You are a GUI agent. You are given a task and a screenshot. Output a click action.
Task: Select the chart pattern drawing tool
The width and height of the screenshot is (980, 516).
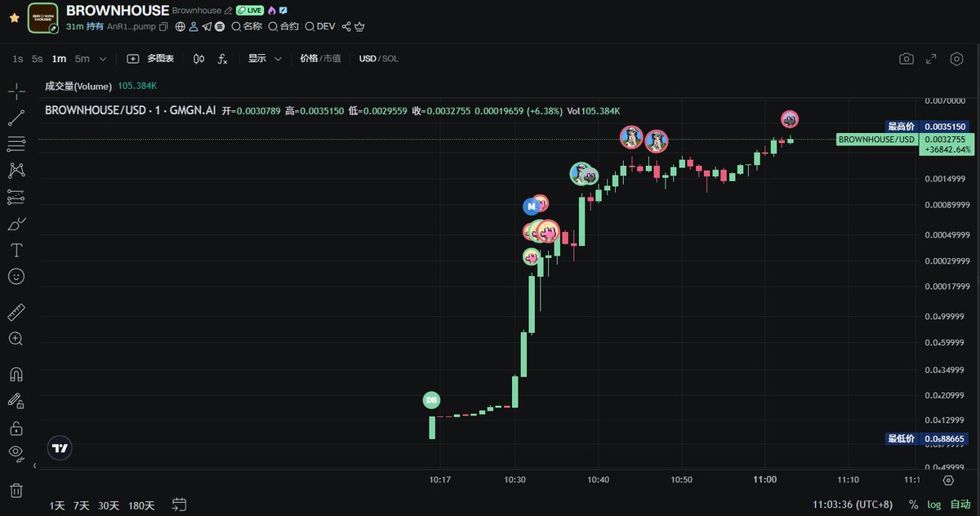coord(16,171)
